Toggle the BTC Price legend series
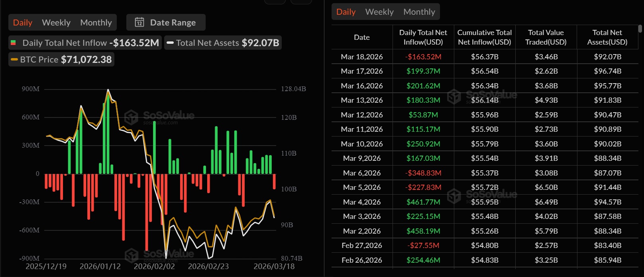 pos(61,59)
